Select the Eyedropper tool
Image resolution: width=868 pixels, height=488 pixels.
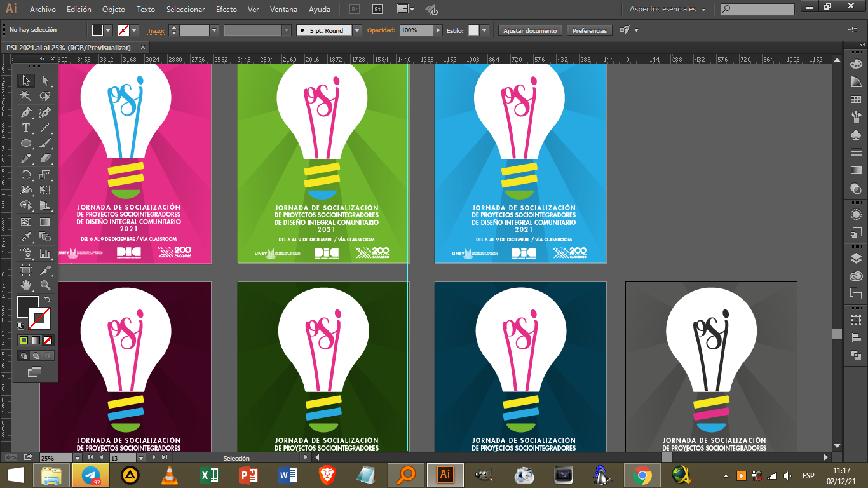tap(26, 237)
